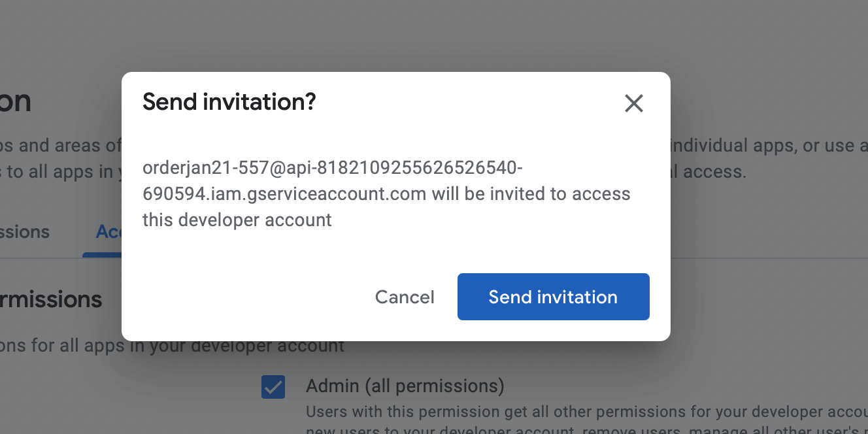Click the 'Admin (all permissions)' label text

click(x=405, y=386)
